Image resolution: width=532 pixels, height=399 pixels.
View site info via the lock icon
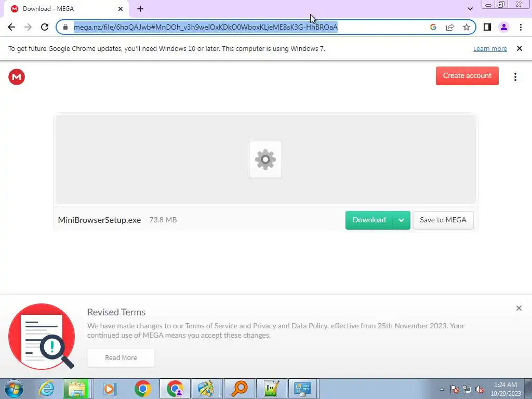pyautogui.click(x=65, y=27)
